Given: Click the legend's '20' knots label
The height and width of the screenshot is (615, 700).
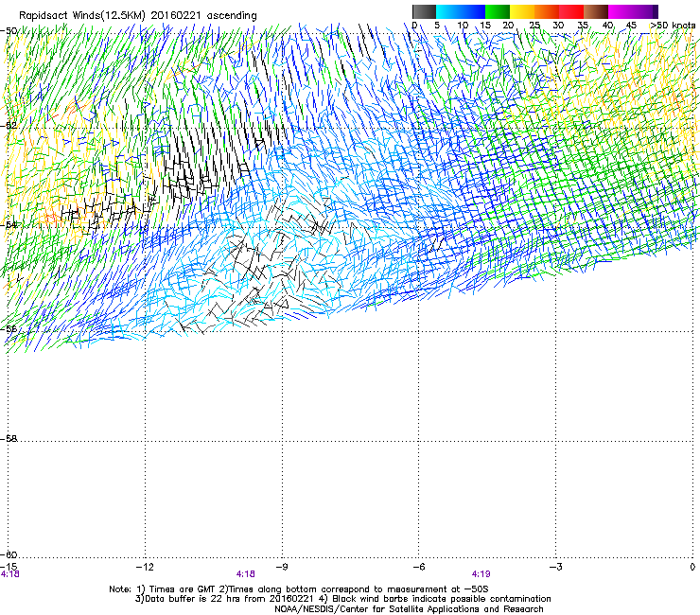Looking at the screenshot, I should point(508,26).
